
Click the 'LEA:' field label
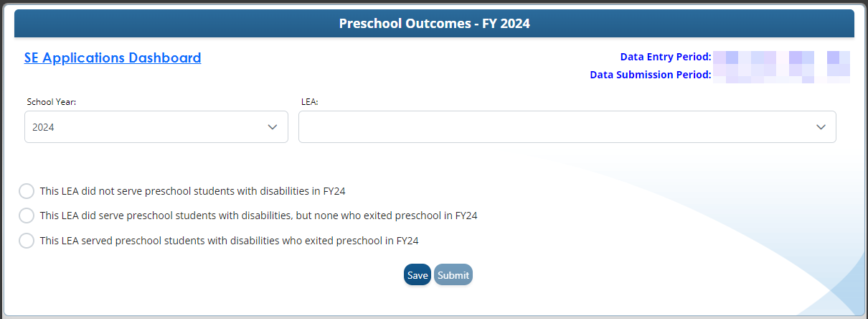pyautogui.click(x=311, y=102)
